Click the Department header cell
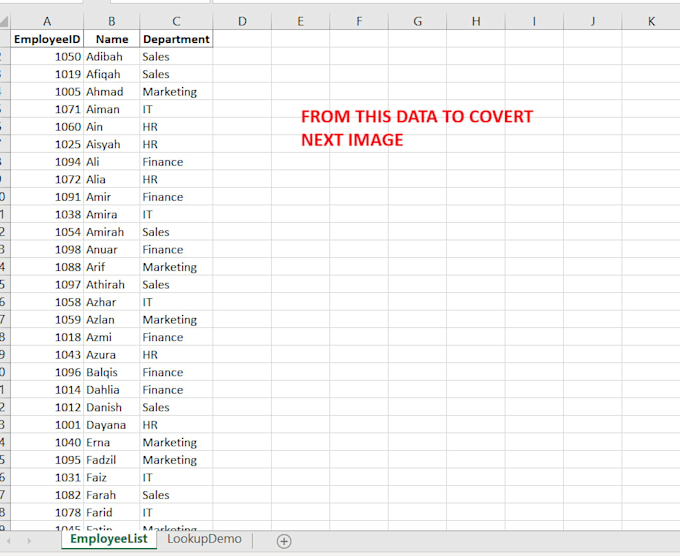This screenshot has height=556, width=680. tap(176, 39)
